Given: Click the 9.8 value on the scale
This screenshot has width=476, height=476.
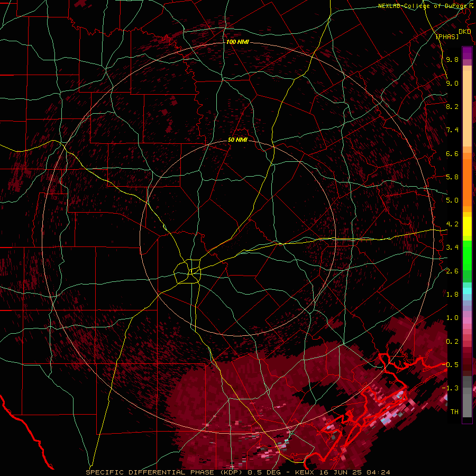Looking at the screenshot, I should click(452, 59).
